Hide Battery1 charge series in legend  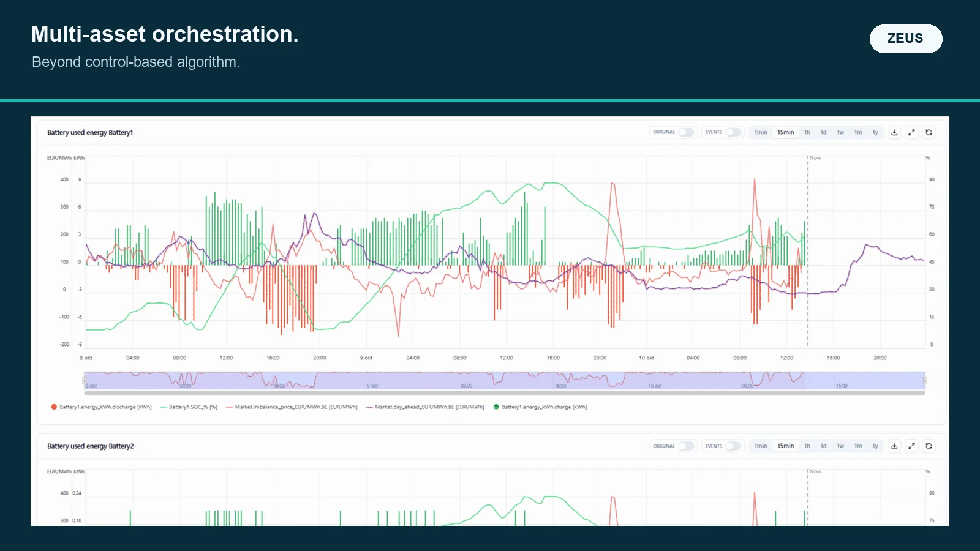click(540, 407)
